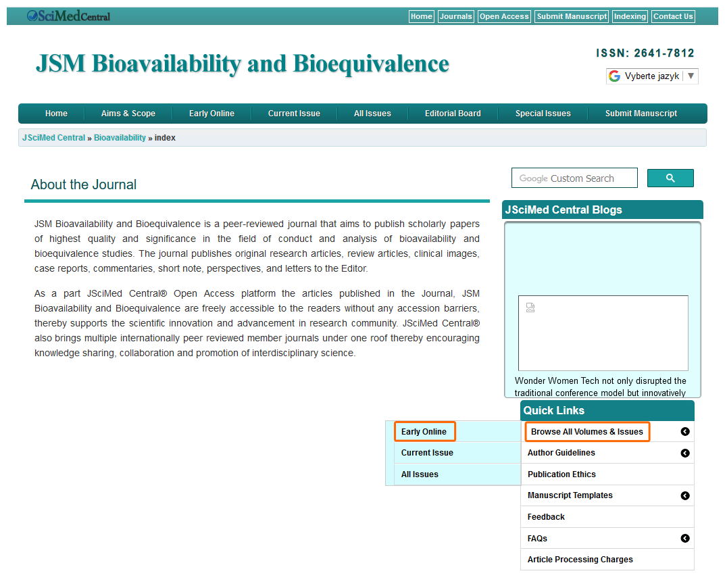Expand Browse All Volumes & Issues arrow

pyautogui.click(x=684, y=432)
